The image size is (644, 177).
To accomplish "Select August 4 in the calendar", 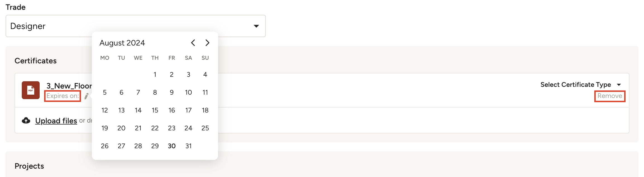I will [205, 75].
